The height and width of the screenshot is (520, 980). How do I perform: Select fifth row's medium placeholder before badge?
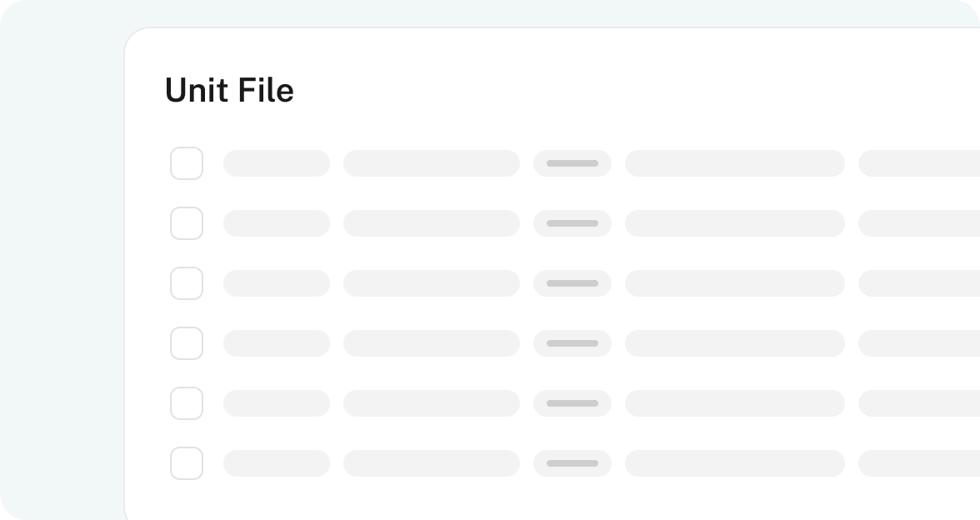[432, 403]
